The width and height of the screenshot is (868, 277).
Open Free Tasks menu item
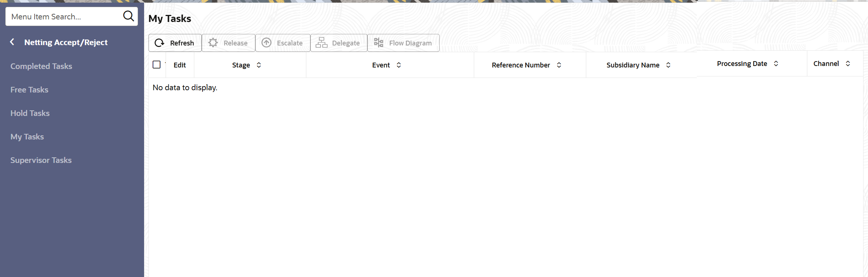(x=29, y=89)
